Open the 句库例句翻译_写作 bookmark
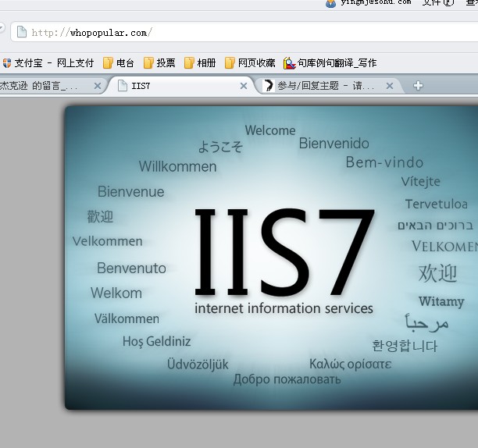Image resolution: width=478 pixels, height=448 pixels. (330, 63)
